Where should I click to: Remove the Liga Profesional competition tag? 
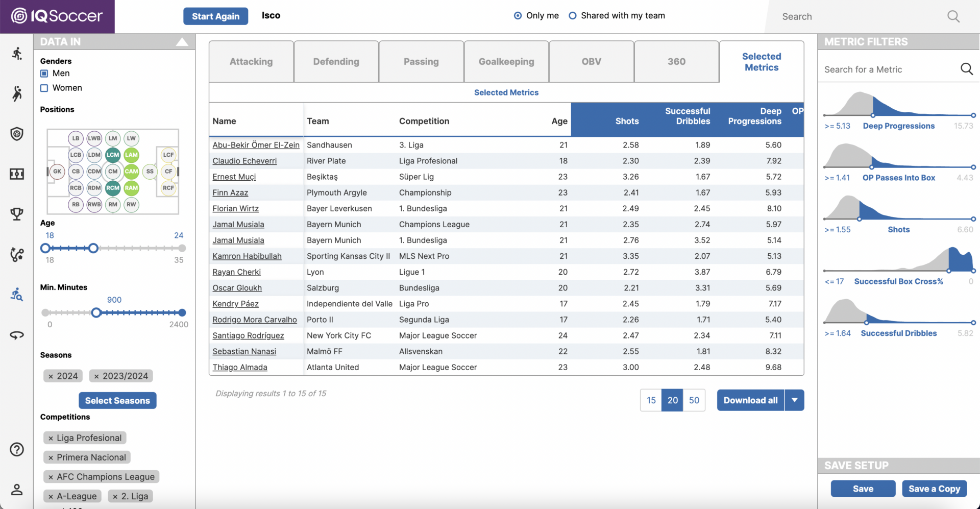(51, 439)
